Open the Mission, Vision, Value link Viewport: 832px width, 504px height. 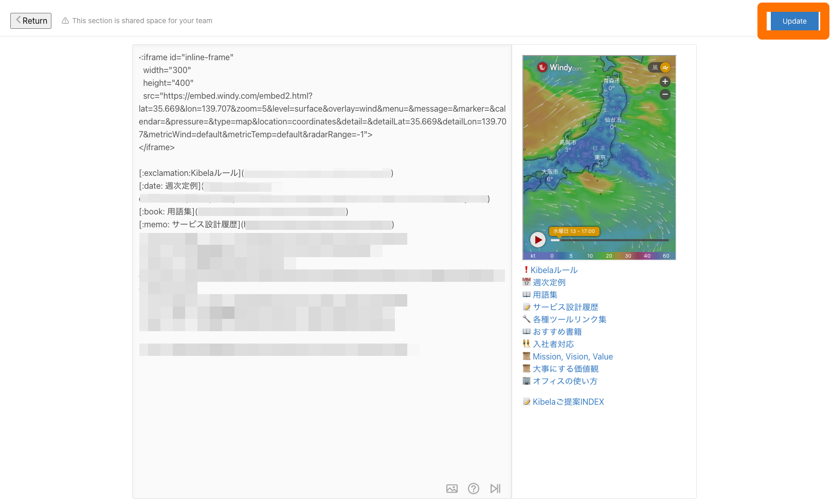click(x=572, y=356)
